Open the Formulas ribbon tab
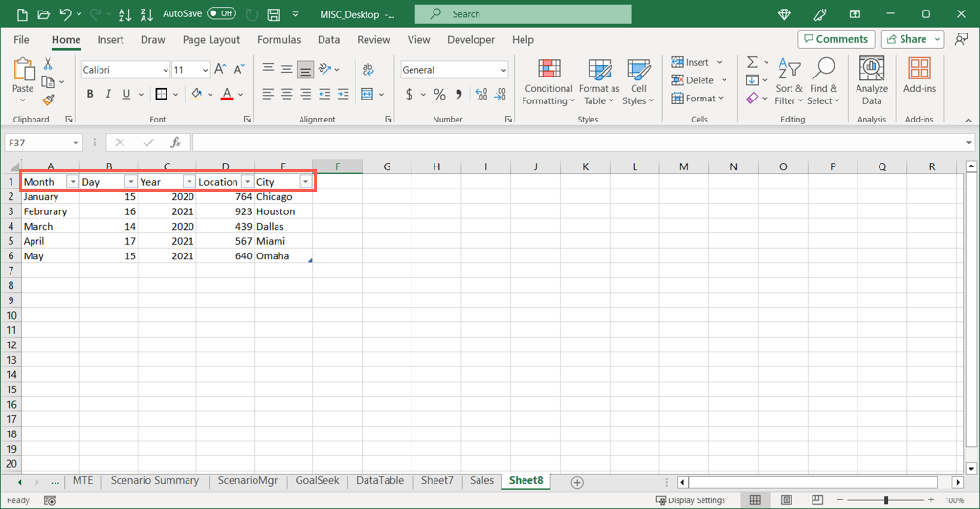Image resolution: width=980 pixels, height=509 pixels. click(x=278, y=40)
